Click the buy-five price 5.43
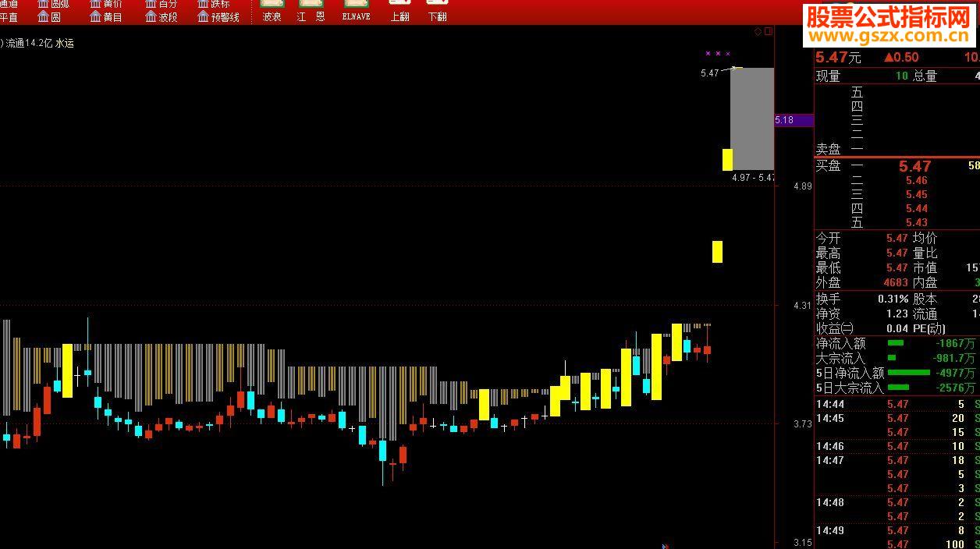This screenshot has height=549, width=980. [x=917, y=222]
